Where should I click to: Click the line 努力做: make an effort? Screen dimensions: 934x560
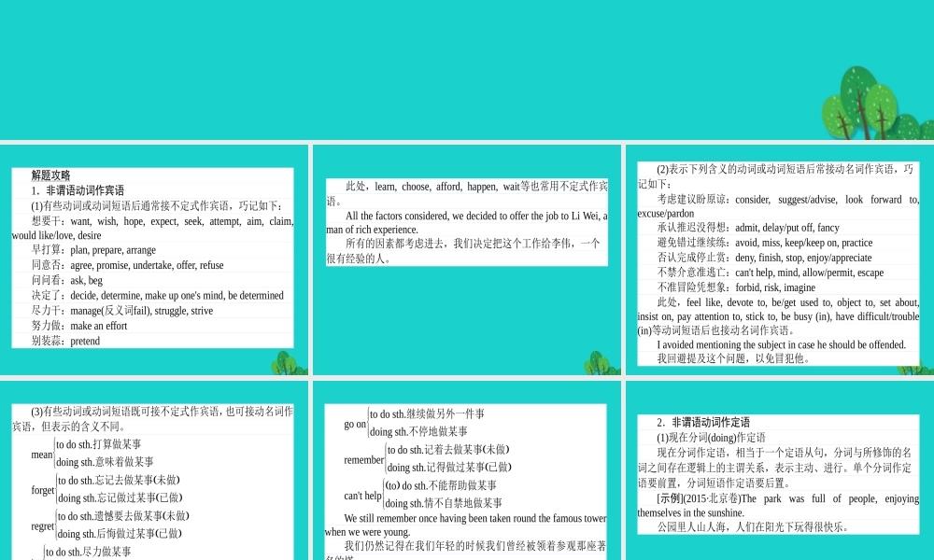pos(79,326)
